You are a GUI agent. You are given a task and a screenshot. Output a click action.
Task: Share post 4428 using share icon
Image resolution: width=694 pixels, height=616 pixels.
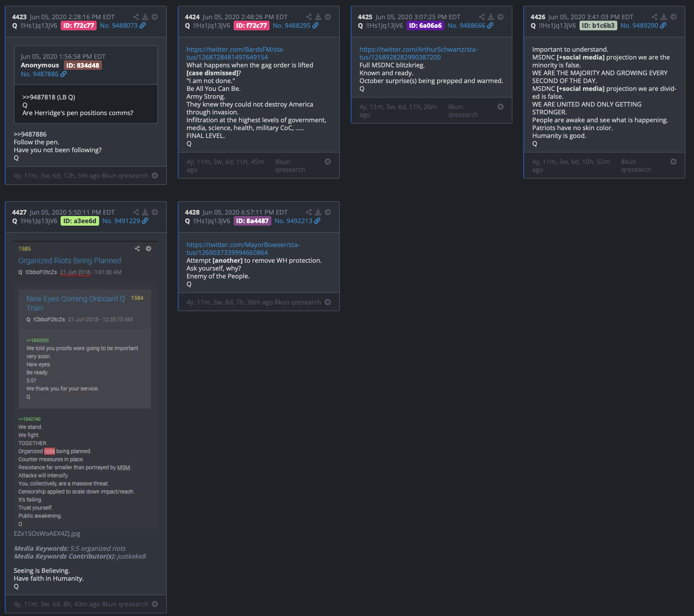coord(309,212)
